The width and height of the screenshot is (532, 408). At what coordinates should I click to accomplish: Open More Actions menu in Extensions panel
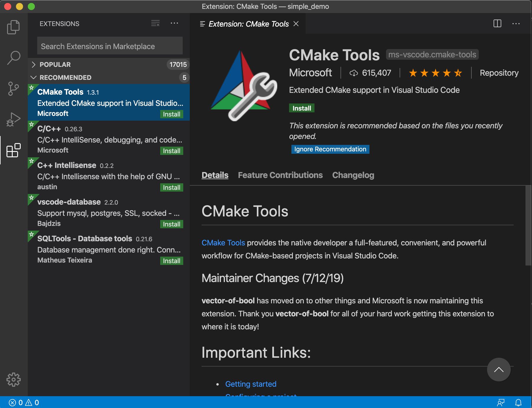175,23
